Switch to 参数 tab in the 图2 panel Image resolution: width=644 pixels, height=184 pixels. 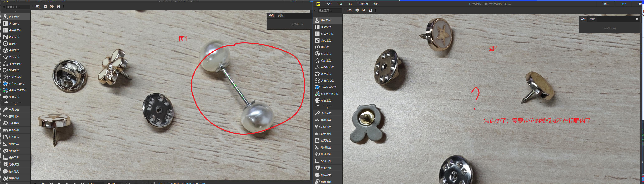pos(592,19)
